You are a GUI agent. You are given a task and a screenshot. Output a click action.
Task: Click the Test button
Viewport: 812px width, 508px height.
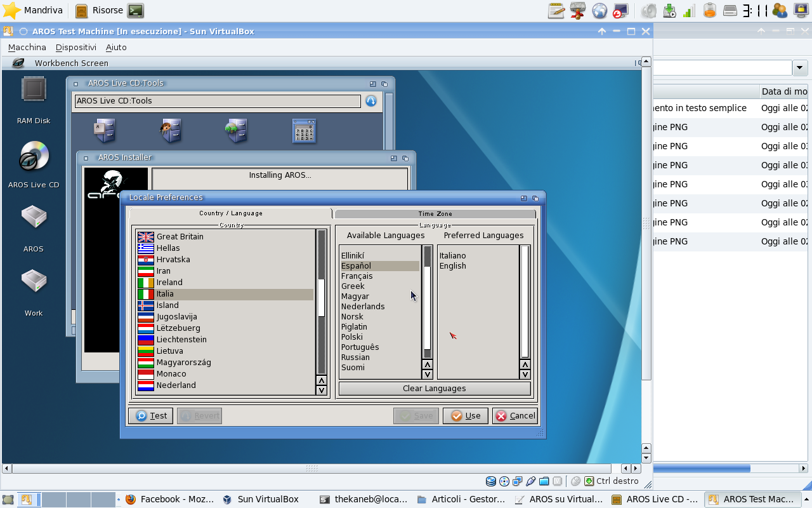[x=150, y=416]
